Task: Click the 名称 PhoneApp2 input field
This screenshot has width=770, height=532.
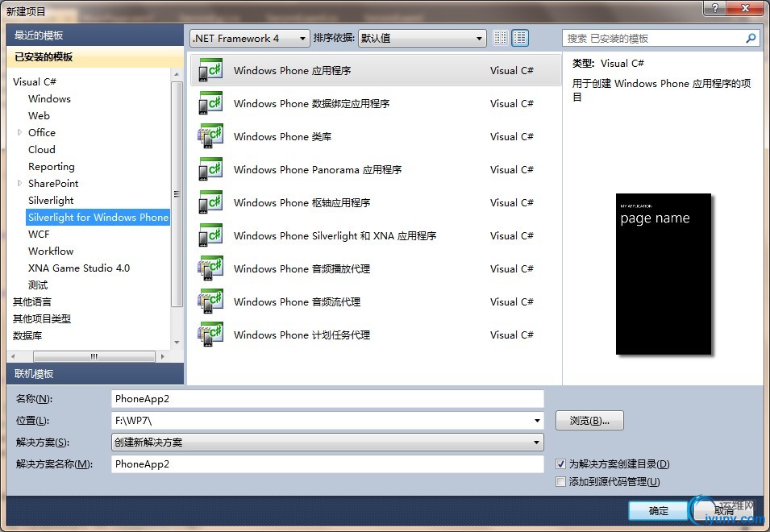Action: point(327,398)
